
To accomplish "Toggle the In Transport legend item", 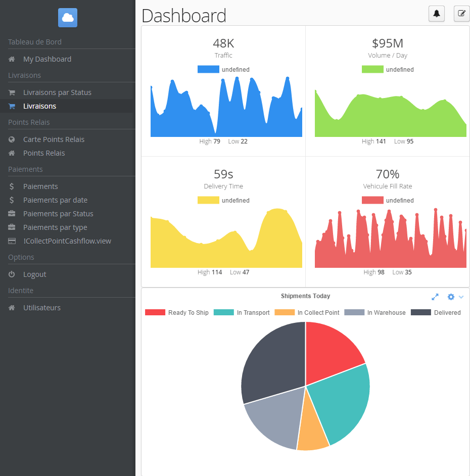I will (x=242, y=313).
